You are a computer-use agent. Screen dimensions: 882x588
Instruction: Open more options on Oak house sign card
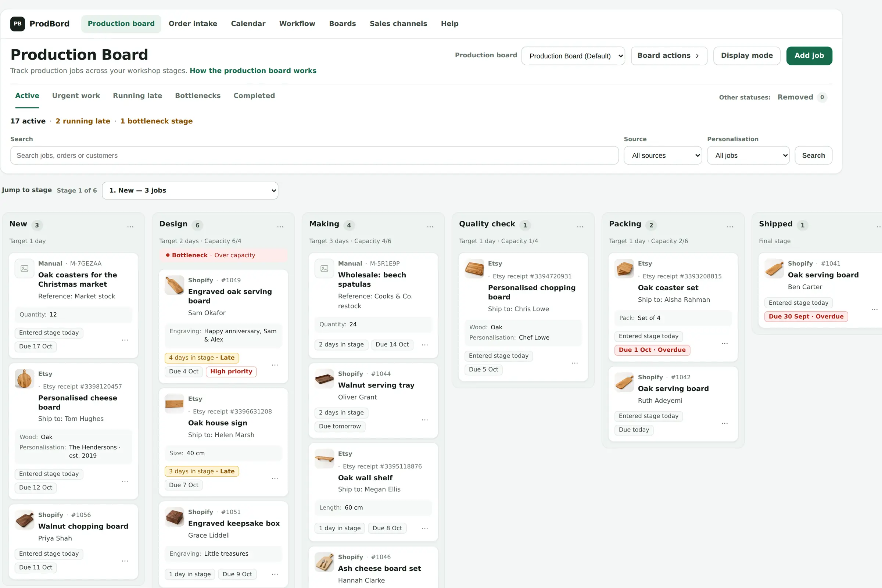[275, 478]
